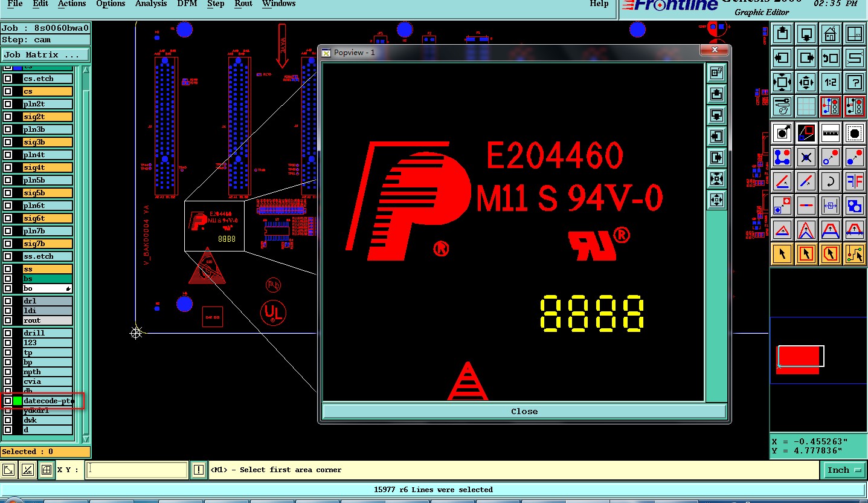Click the green datecode-pto color swatch
Image resolution: width=868 pixels, height=503 pixels.
(x=18, y=401)
